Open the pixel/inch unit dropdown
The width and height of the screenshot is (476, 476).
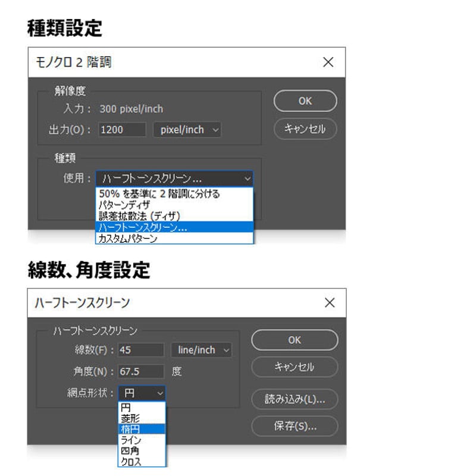point(187,130)
